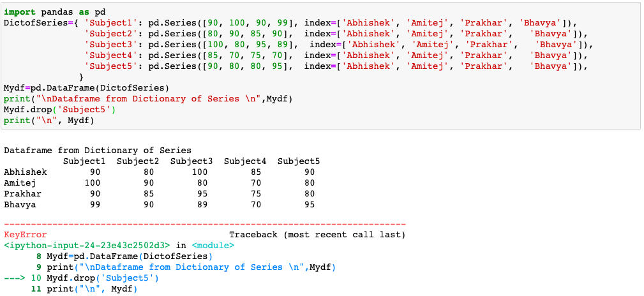Click Abhishek's Subject4 value 85 in the output
The width and height of the screenshot is (644, 296).
[256, 172]
